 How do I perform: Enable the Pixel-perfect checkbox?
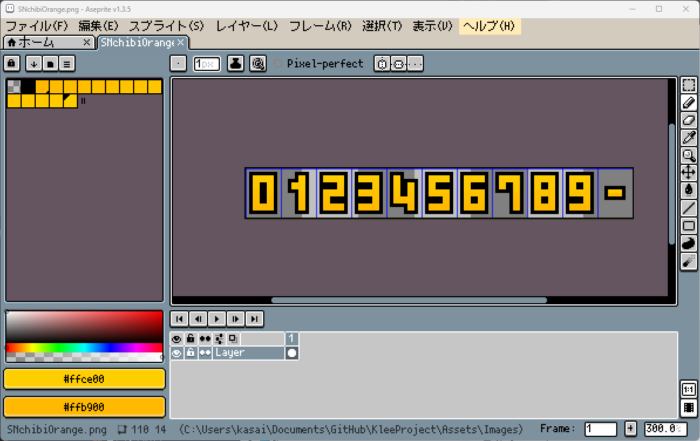point(277,63)
